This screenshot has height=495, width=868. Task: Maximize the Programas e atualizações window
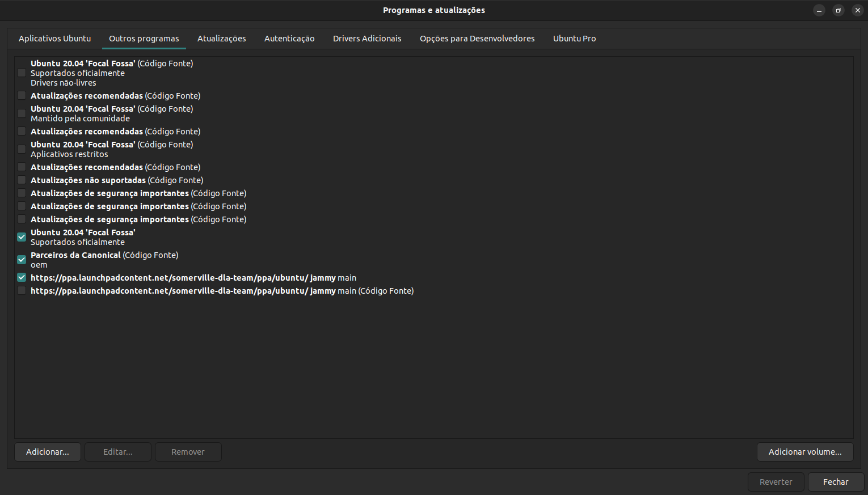[838, 10]
